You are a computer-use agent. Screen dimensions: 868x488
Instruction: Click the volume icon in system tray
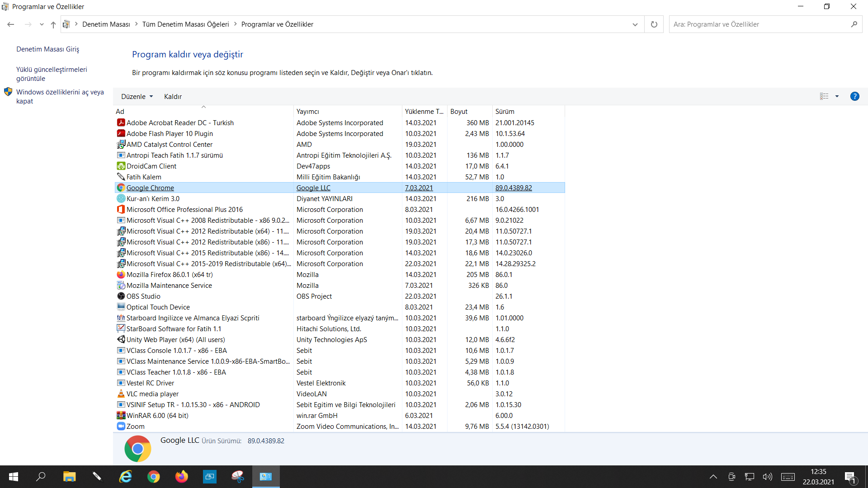click(x=767, y=477)
